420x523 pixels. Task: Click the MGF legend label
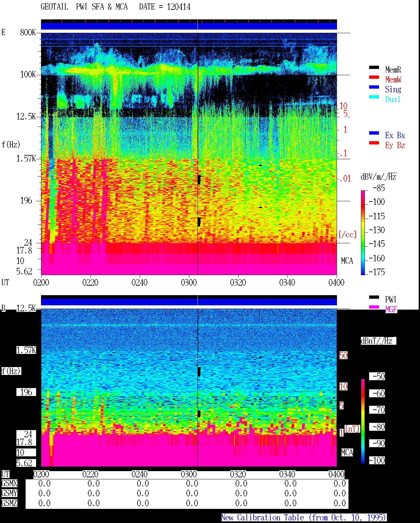391,309
